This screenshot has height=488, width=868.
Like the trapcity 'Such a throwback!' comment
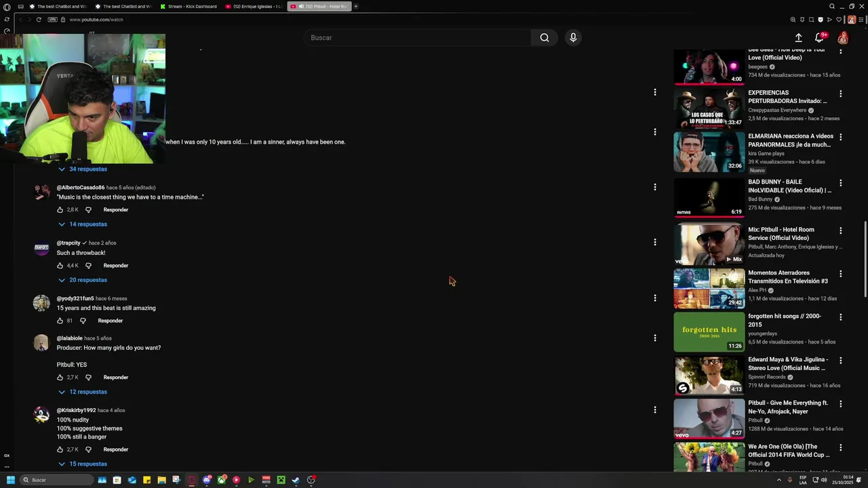tap(60, 266)
